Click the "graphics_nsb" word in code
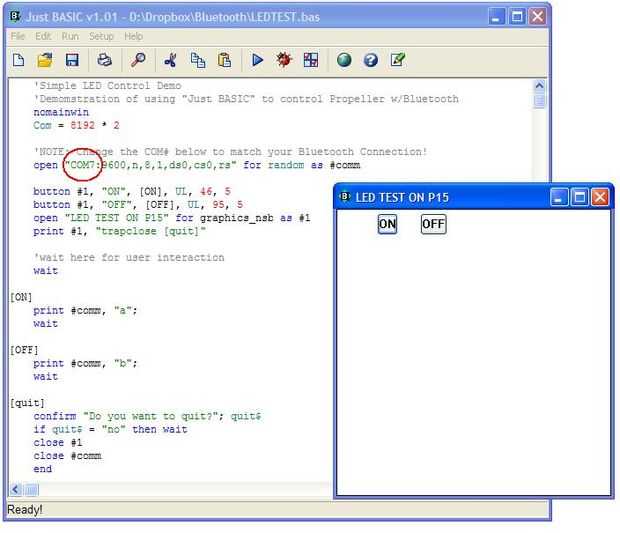 click(236, 218)
